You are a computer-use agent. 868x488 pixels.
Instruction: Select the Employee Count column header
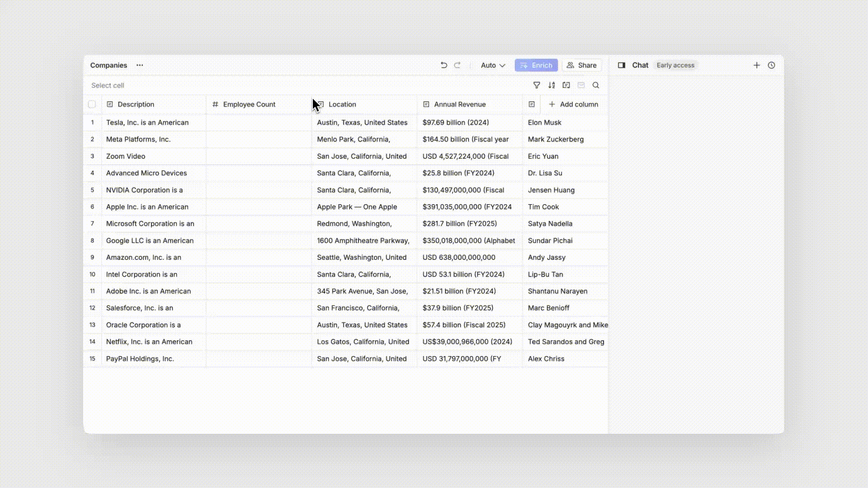[249, 104]
